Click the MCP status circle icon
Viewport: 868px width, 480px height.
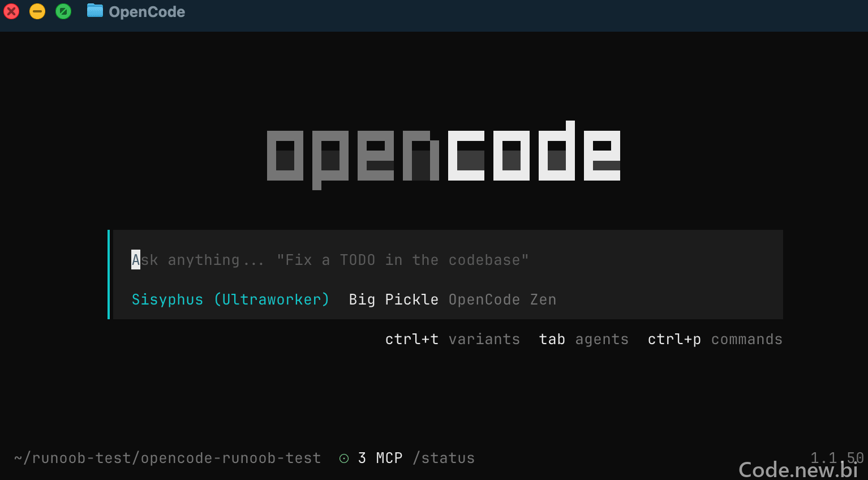(x=344, y=458)
